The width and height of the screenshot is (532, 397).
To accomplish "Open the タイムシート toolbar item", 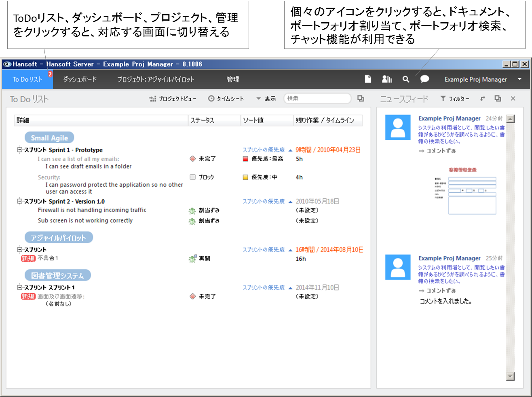I will [226, 99].
